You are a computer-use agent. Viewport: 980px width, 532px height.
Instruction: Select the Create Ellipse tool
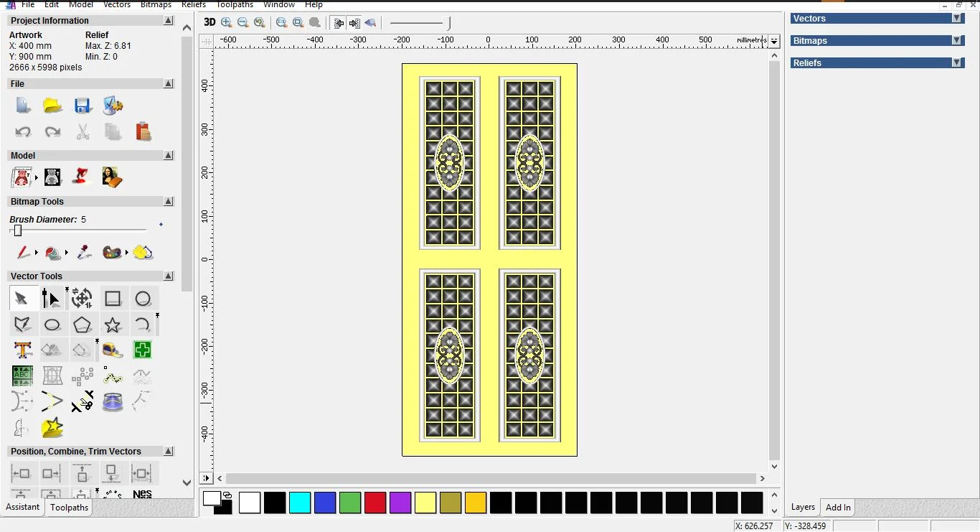(x=52, y=325)
